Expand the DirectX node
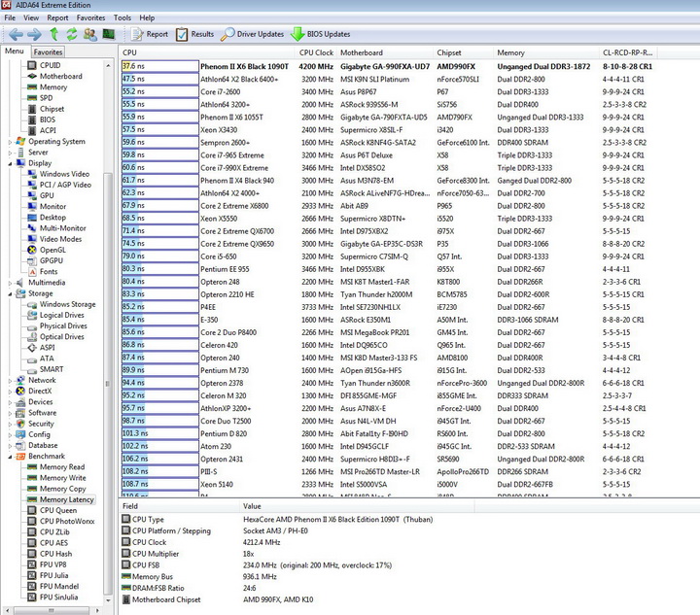Image resolution: width=700 pixels, height=615 pixels. [10, 392]
